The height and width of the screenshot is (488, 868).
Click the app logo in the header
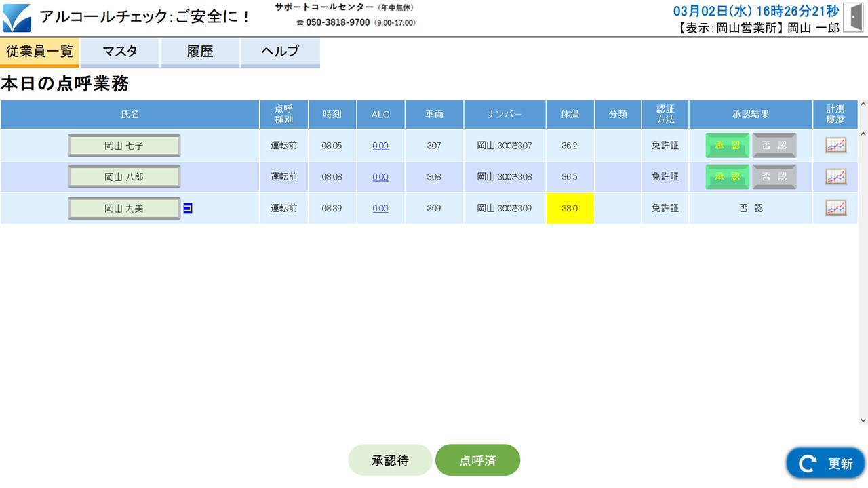[17, 18]
